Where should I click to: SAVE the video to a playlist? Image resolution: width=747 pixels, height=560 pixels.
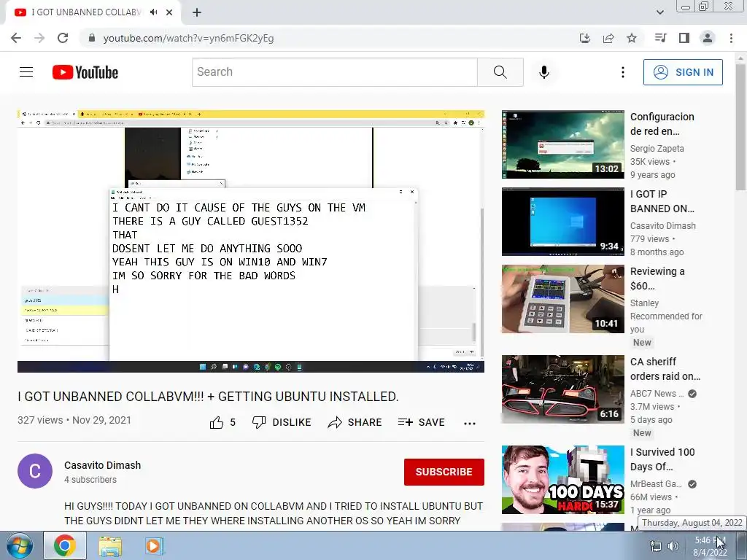pyautogui.click(x=421, y=422)
